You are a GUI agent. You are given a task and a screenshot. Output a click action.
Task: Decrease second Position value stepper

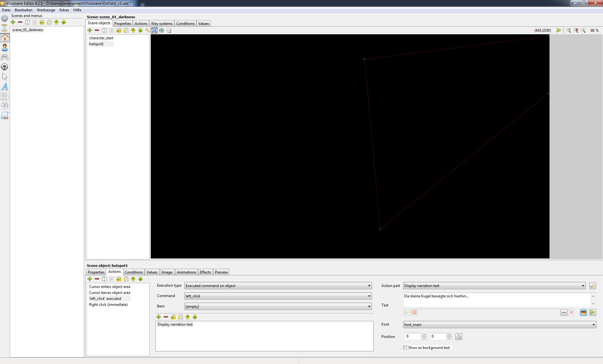[449, 338]
